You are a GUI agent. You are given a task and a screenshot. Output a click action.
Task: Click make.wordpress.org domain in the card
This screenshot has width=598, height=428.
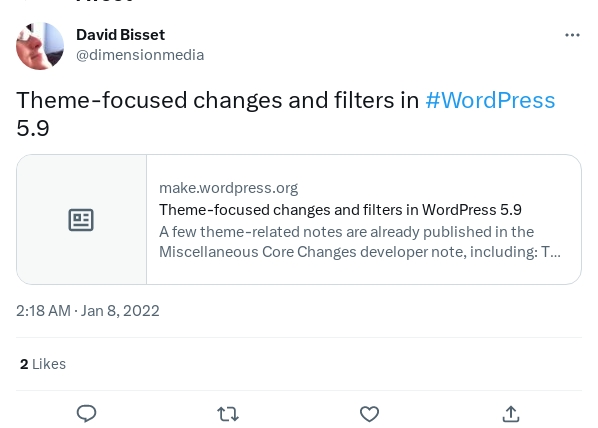[228, 188]
